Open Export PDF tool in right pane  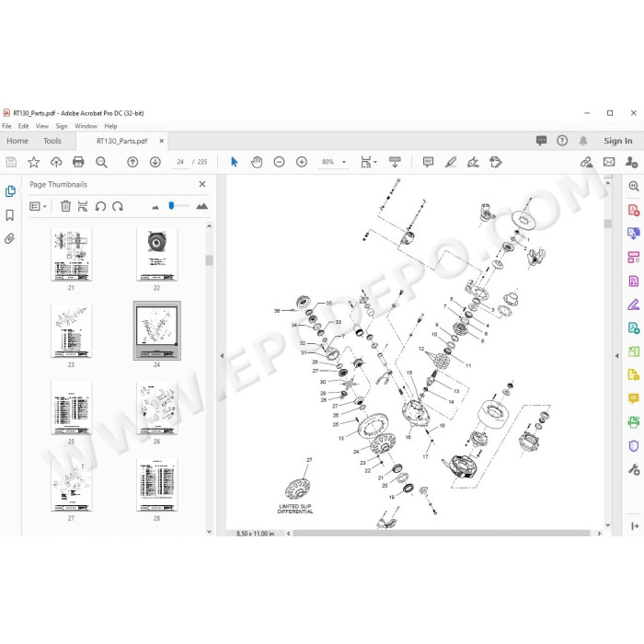(x=633, y=234)
